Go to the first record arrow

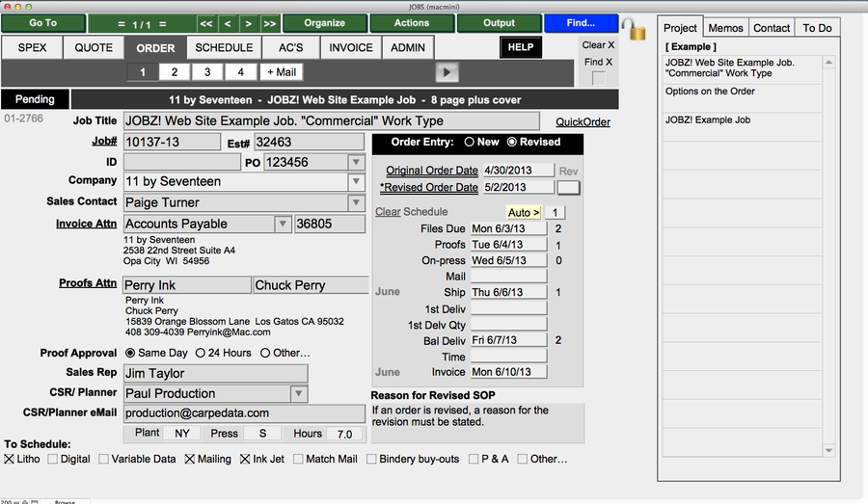[205, 23]
